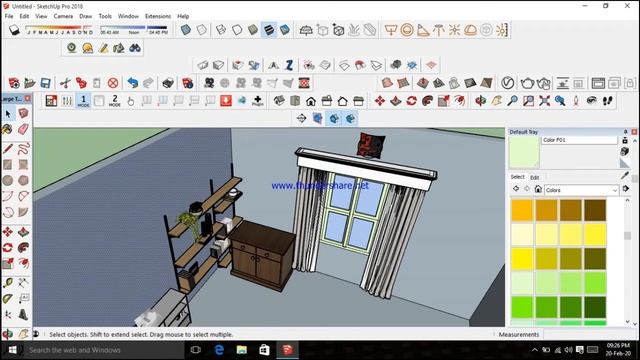Enable Wireframe style
The height and width of the screenshot is (360, 640).
[221, 30]
